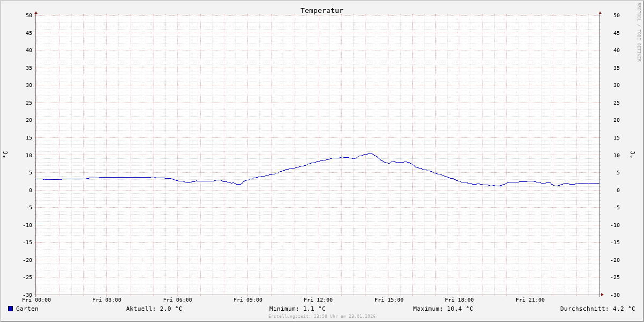Image resolution: width=644 pixels, height=322 pixels.
Task: Click the Temperatur chart title
Action: (x=321, y=11)
